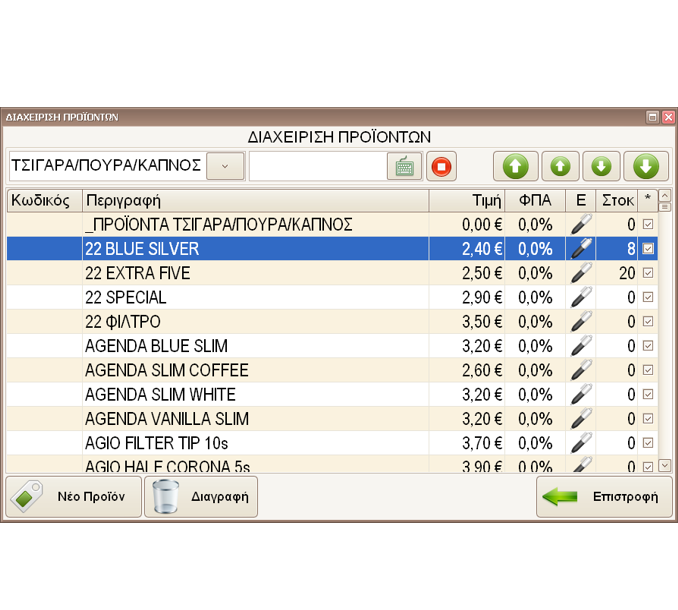Edit AGENDA SLIM COFFEE with pen icon

(x=581, y=370)
